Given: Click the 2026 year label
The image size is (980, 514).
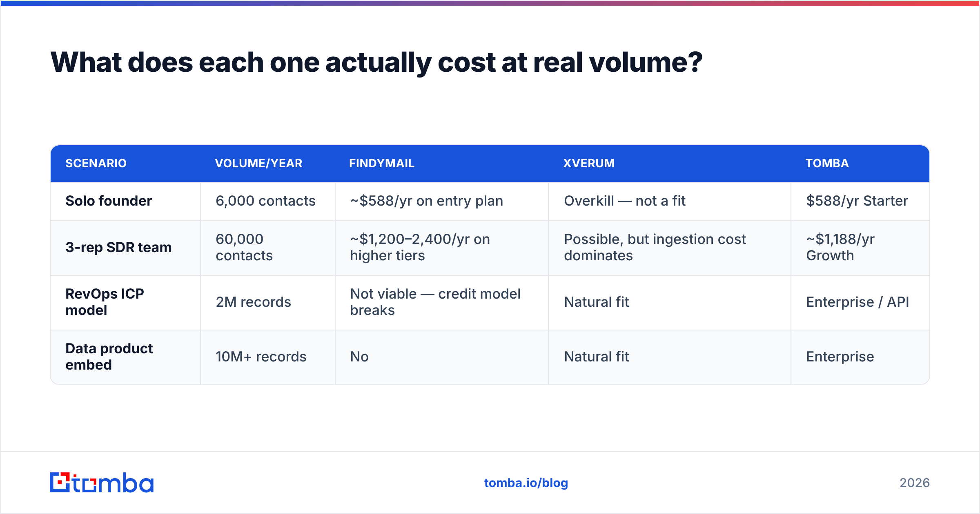Looking at the screenshot, I should pos(915,483).
